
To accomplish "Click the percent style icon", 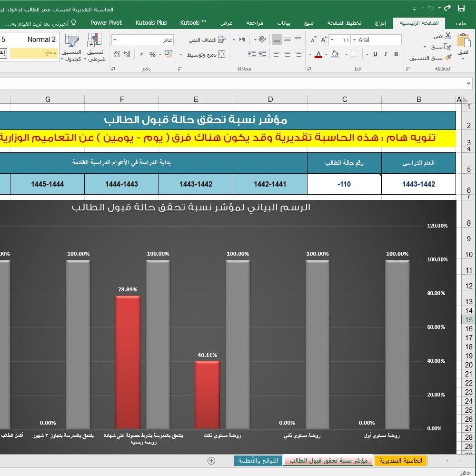I will point(152,55).
